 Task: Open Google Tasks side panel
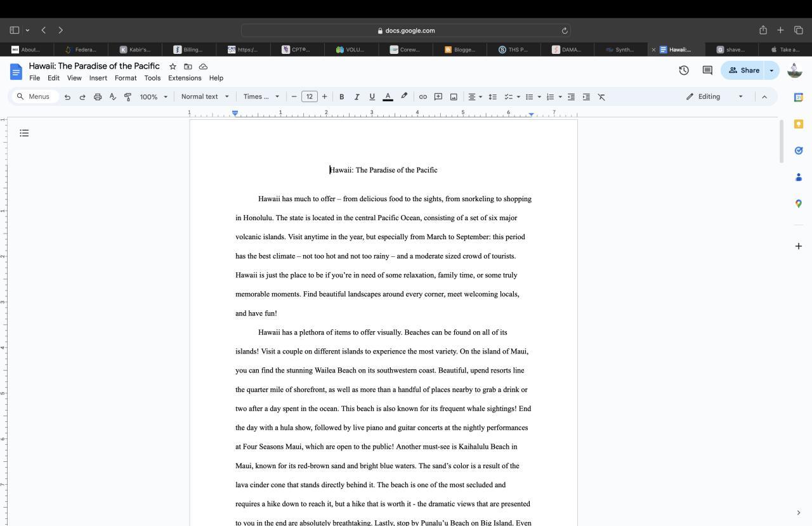tap(799, 150)
